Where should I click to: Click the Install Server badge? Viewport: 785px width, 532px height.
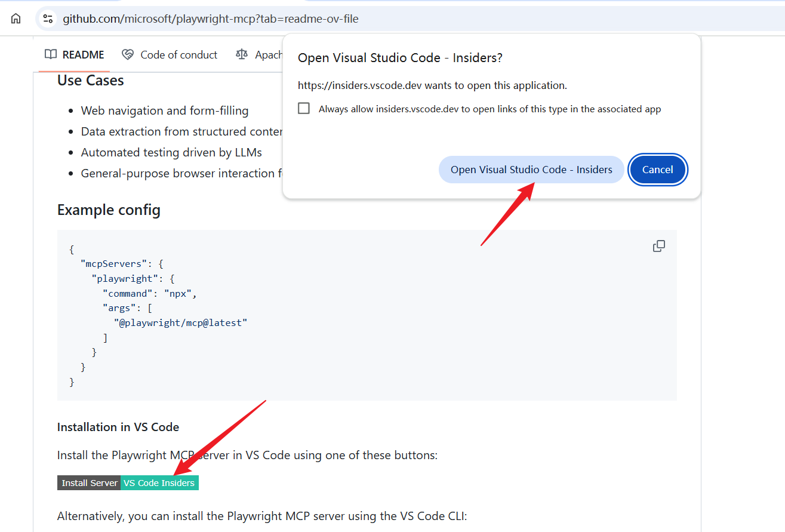click(x=89, y=483)
